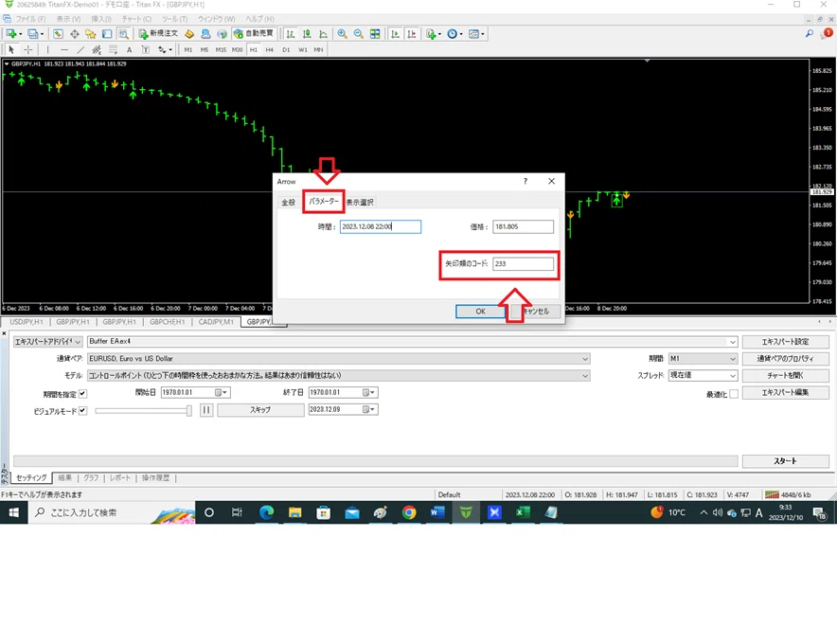This screenshot has width=837, height=644.
Task: Open Google Chrome from the taskbar
Action: click(x=409, y=512)
